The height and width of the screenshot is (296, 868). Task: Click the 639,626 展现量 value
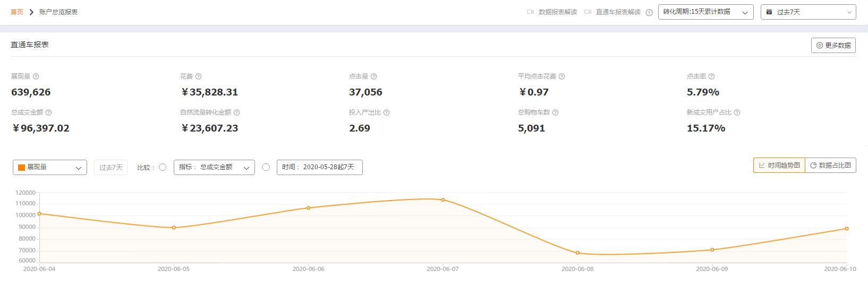[31, 92]
